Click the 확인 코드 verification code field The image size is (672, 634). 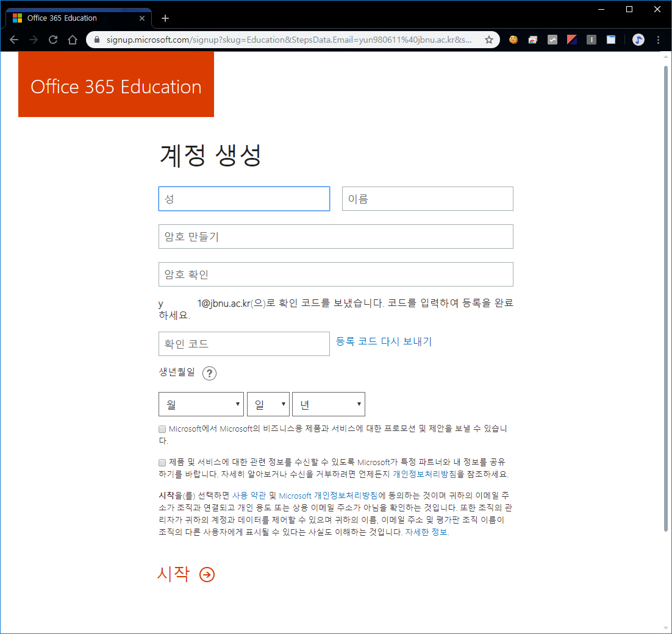point(245,344)
